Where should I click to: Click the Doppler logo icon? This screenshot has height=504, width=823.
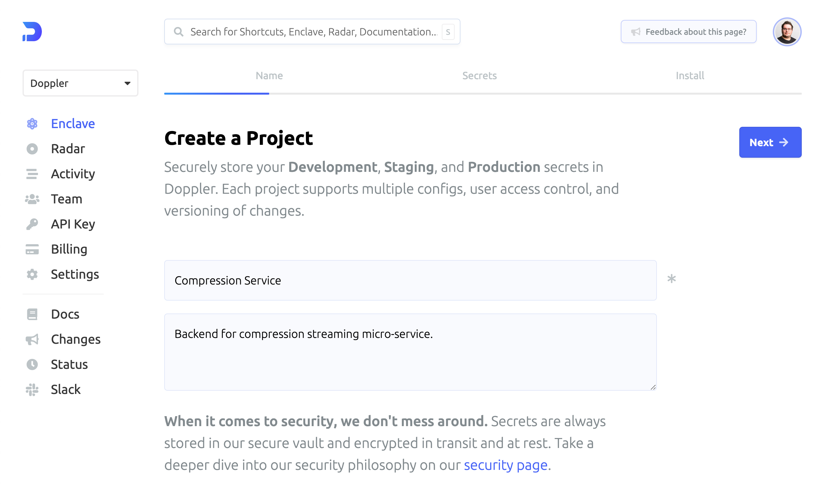click(32, 32)
